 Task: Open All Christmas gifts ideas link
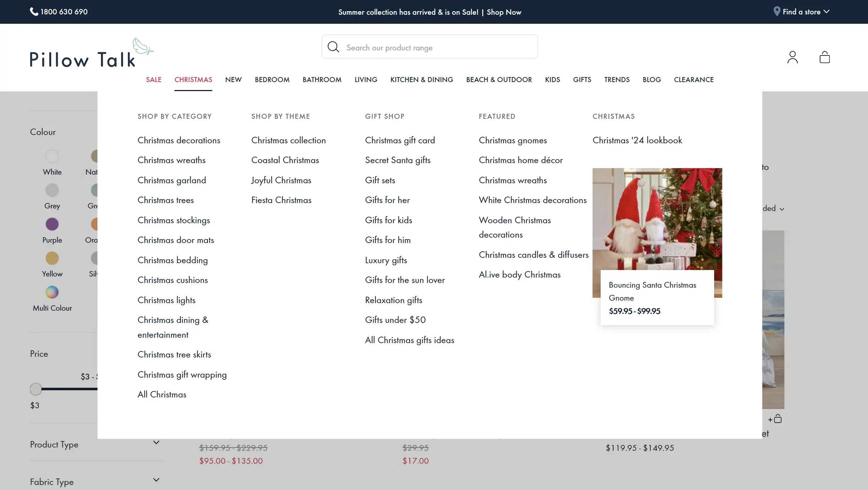point(409,340)
